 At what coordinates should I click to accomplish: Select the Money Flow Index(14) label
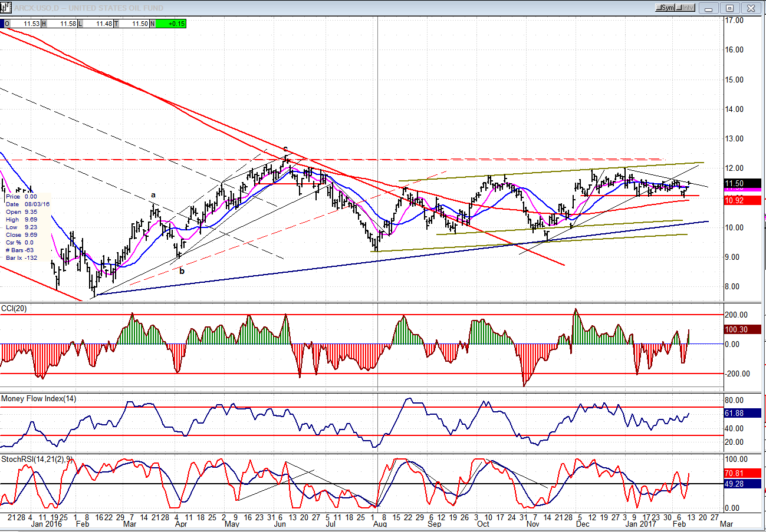pyautogui.click(x=38, y=399)
